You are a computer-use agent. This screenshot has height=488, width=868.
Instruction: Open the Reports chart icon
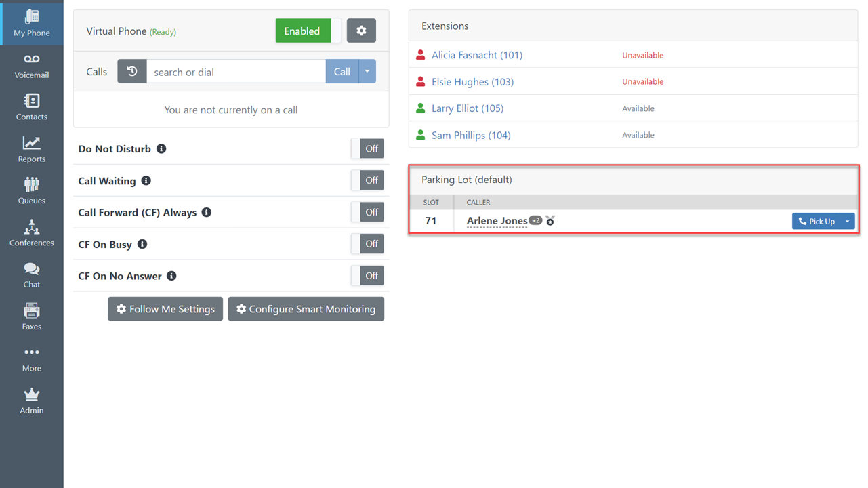click(32, 143)
